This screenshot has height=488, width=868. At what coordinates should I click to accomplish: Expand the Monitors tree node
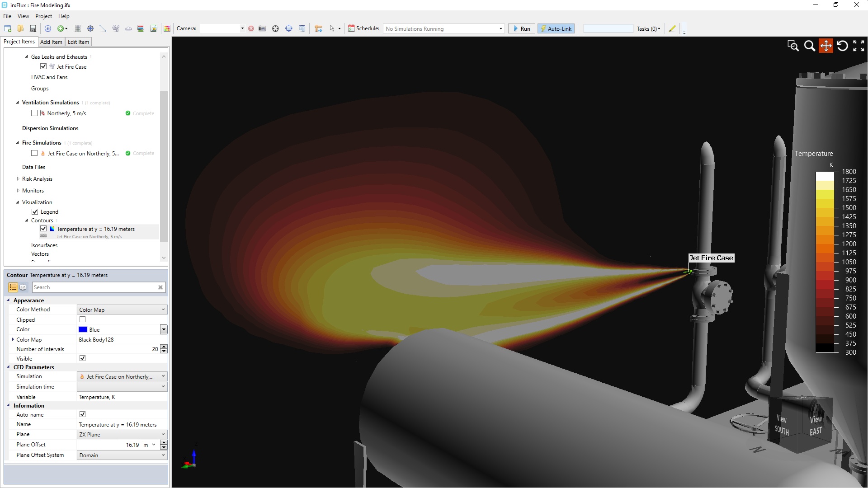[18, 191]
